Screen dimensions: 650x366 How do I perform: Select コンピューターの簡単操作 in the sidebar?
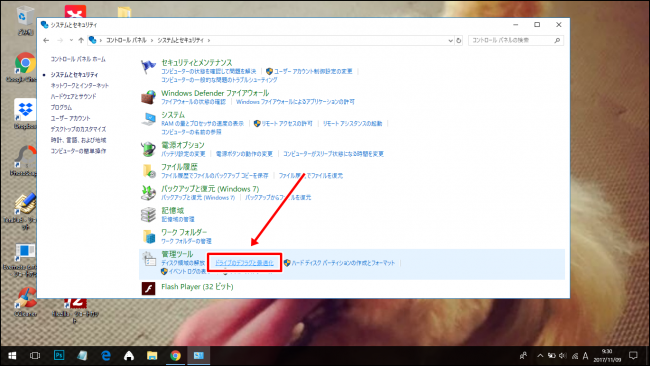point(78,151)
